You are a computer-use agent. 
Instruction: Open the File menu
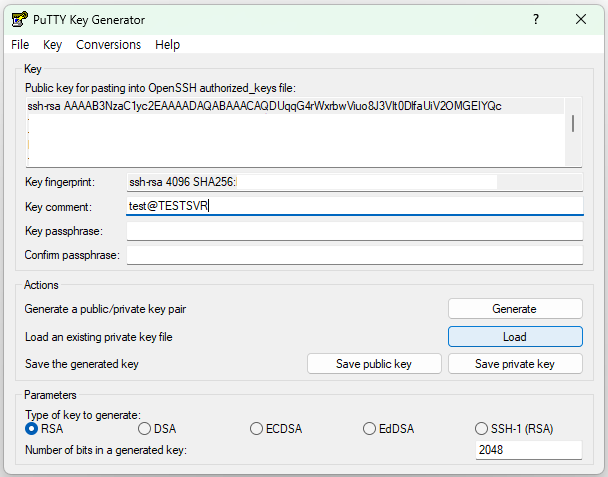(x=20, y=45)
